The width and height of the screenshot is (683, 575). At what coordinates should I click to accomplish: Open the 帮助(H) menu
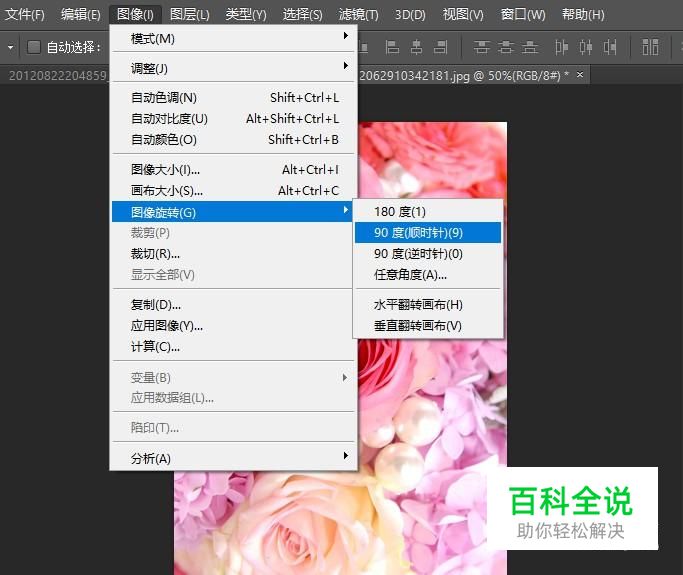point(583,15)
